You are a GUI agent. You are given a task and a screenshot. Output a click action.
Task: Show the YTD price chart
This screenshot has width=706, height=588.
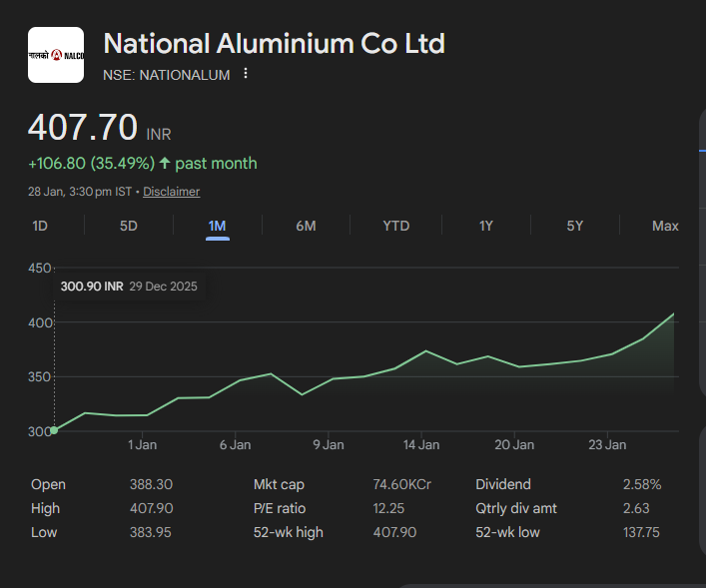tap(395, 226)
